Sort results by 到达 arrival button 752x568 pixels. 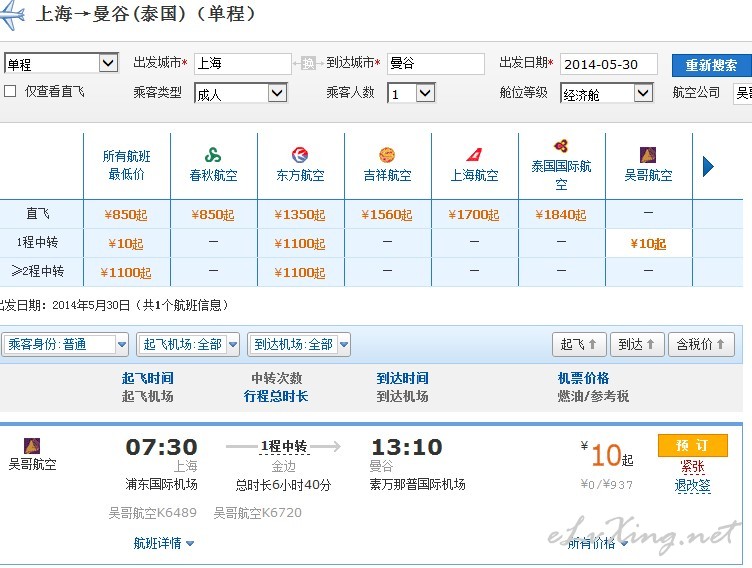[637, 344]
